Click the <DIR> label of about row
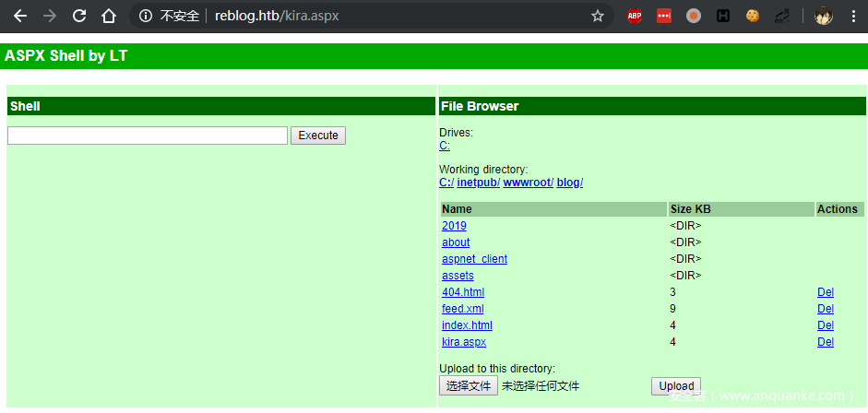This screenshot has height=413, width=868. click(x=686, y=242)
